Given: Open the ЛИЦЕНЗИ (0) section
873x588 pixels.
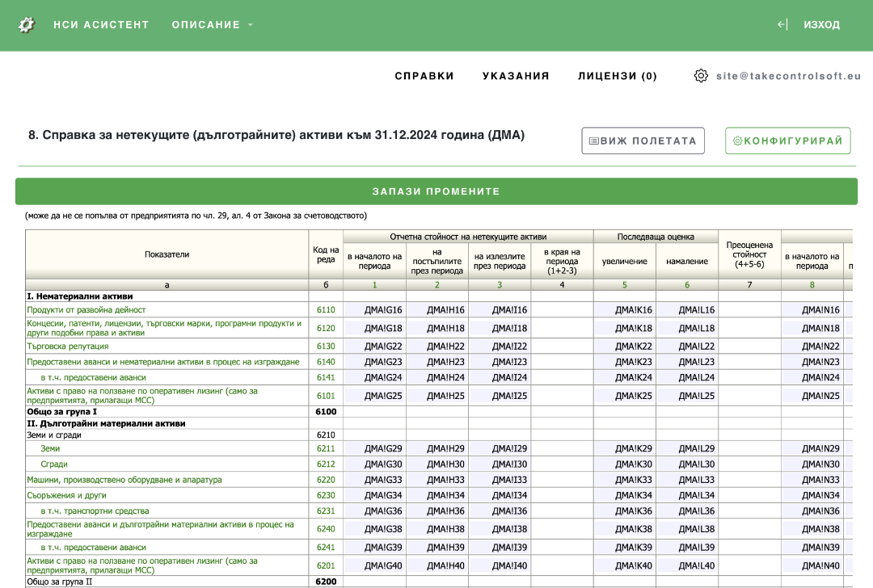Looking at the screenshot, I should [x=617, y=75].
